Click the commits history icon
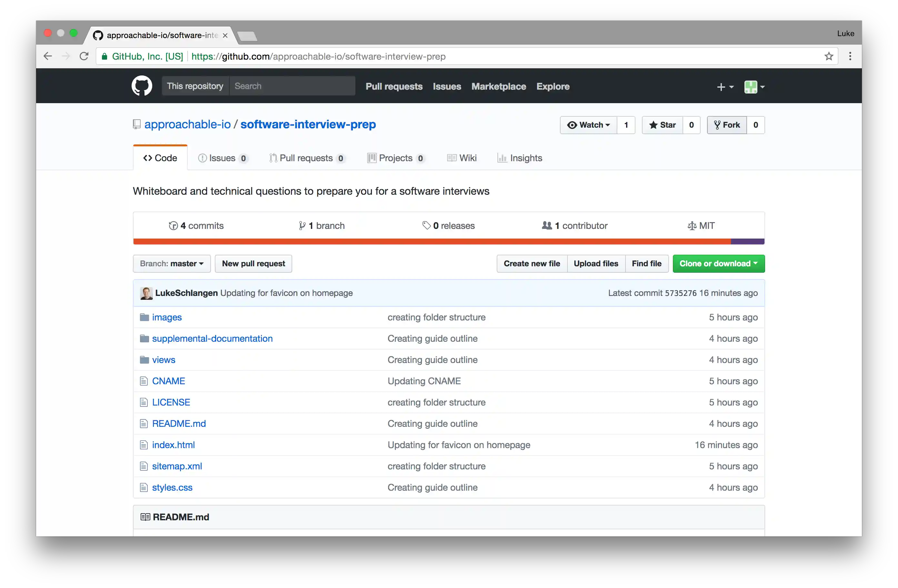Image resolution: width=898 pixels, height=588 pixels. click(174, 225)
